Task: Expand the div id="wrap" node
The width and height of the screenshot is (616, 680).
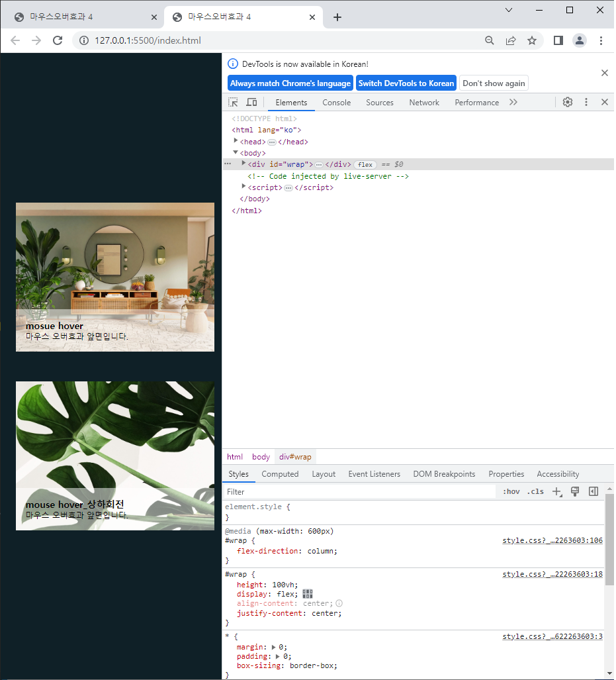Action: 243,163
